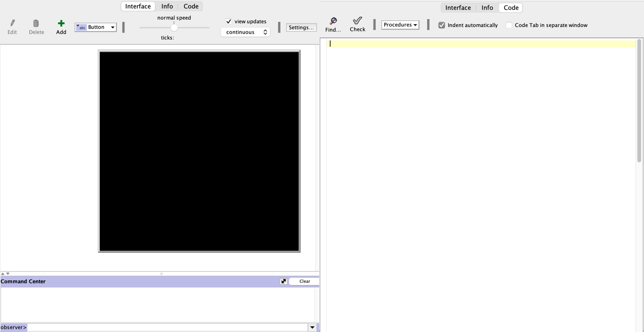The height and width of the screenshot is (332, 644).
Task: Select Code tab in right window
Action: [511, 8]
